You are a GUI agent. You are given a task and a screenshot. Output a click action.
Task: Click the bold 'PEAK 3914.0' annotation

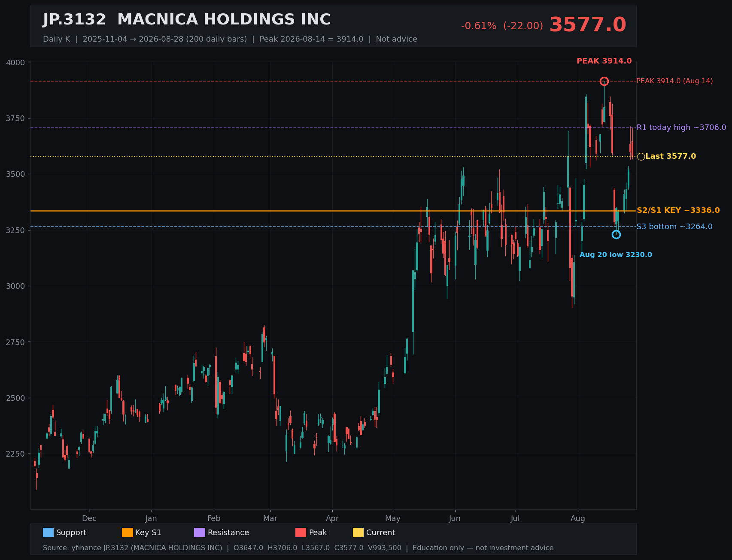click(604, 61)
